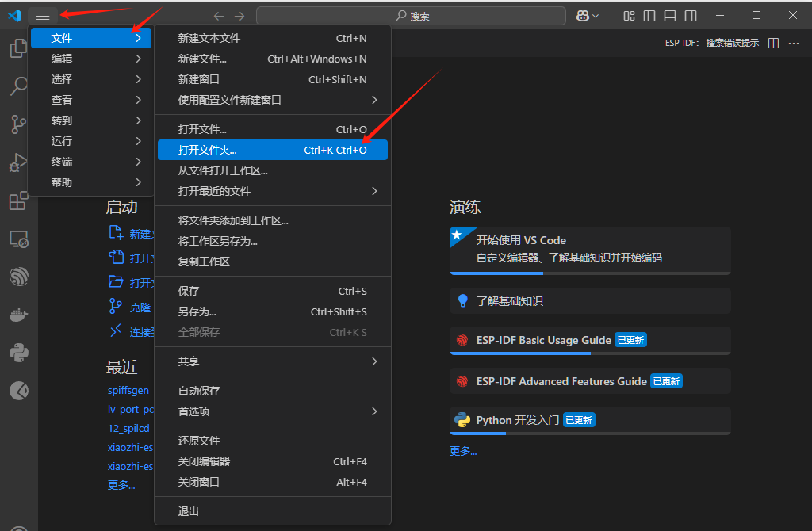Image resolution: width=812 pixels, height=531 pixels.
Task: Open the Run and Debug view
Action: 17,162
